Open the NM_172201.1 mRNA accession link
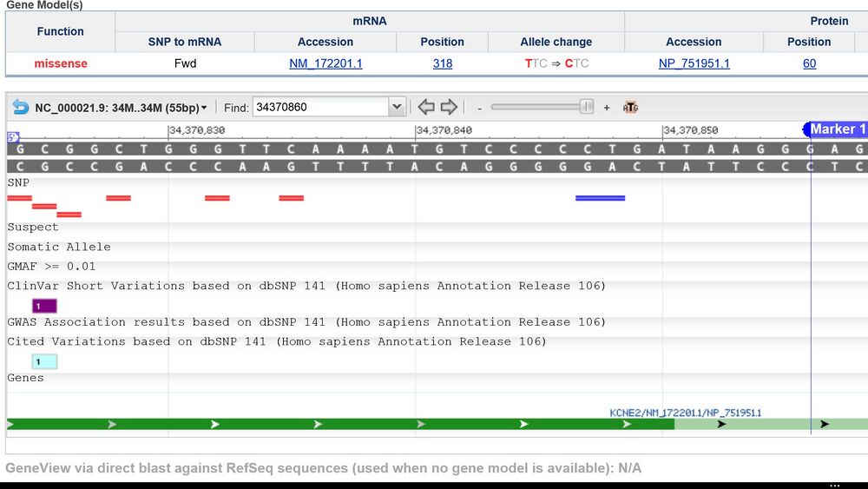868x489 pixels. (325, 63)
